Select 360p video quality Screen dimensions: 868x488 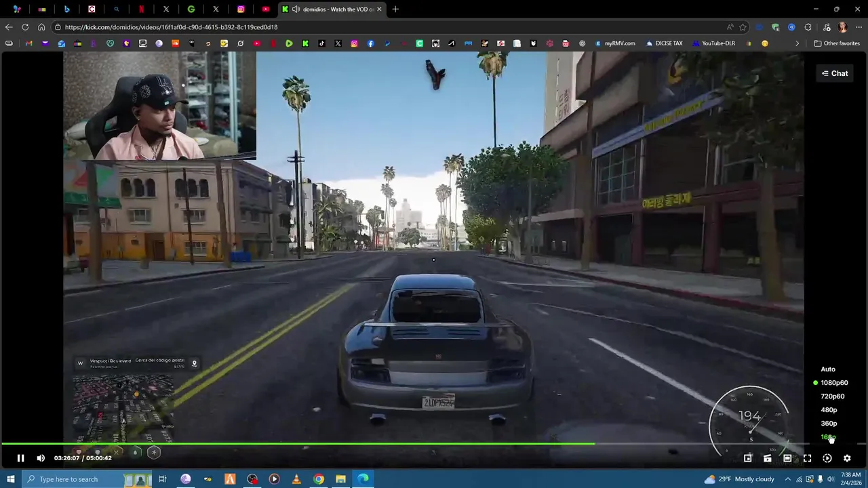[x=829, y=424]
